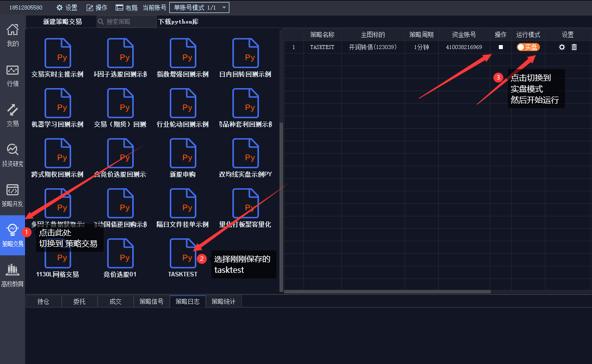选择TASKTEST策略文件缩略图

click(183, 253)
